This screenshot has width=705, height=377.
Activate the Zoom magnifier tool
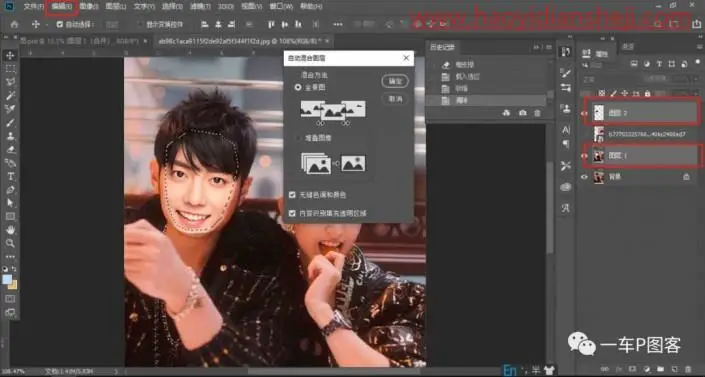[10, 243]
